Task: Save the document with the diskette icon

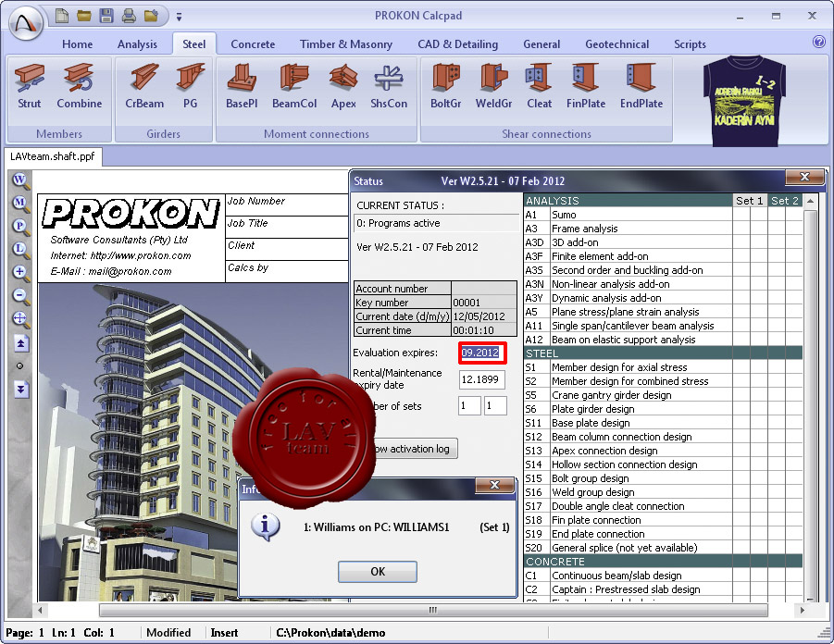Action: click(x=106, y=16)
